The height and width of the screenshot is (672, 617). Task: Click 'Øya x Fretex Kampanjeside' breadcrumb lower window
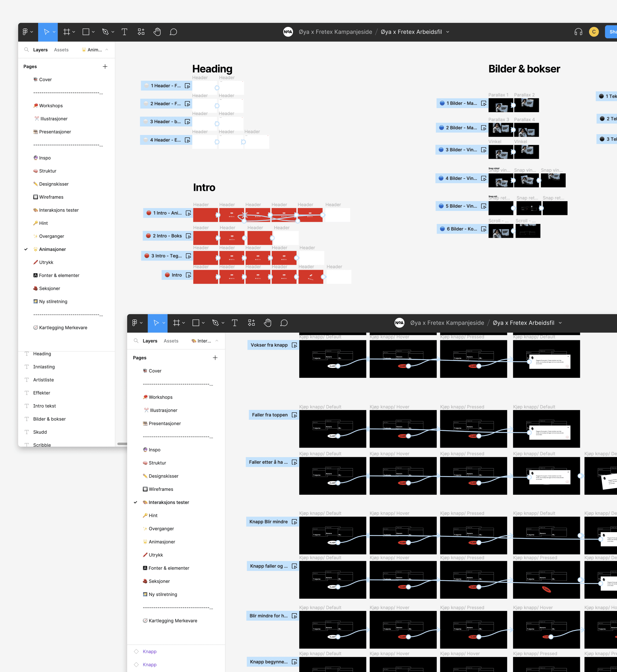pos(447,323)
